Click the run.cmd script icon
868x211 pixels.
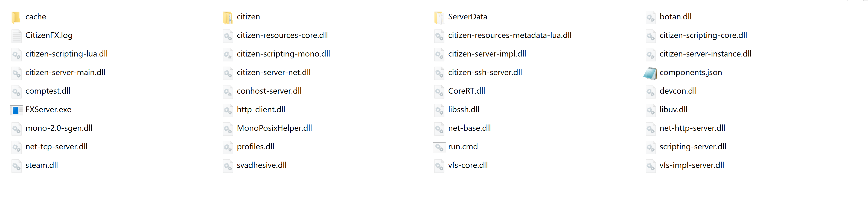439,147
